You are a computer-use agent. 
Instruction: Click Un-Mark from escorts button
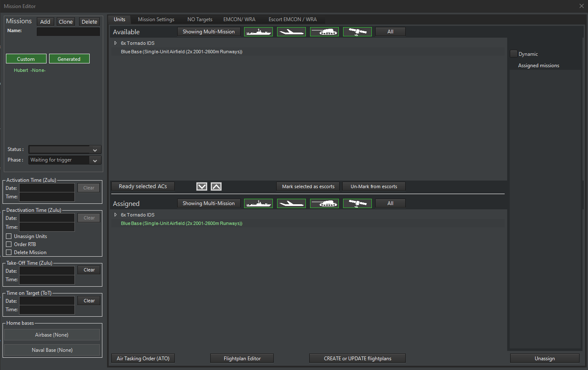tap(374, 186)
